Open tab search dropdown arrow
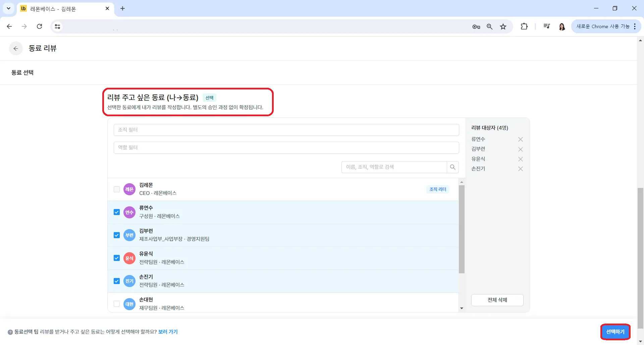Image resolution: width=644 pixels, height=345 pixels. pos(9,9)
